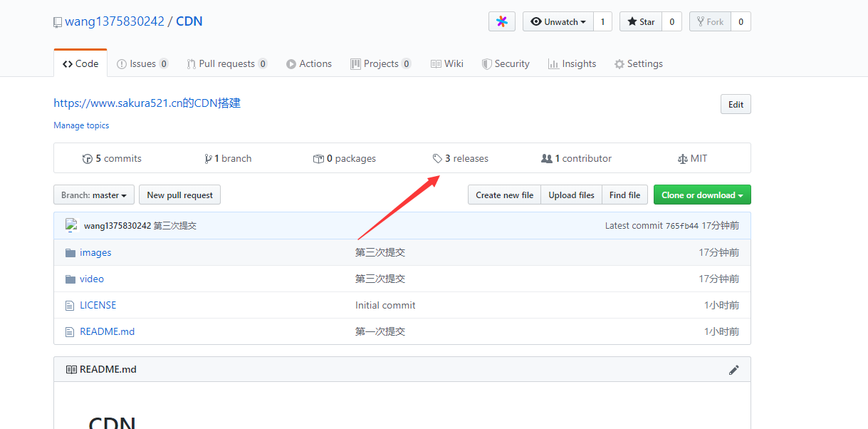Open the sakura521.cn description link
The height and width of the screenshot is (429, 868).
pyautogui.click(x=147, y=103)
